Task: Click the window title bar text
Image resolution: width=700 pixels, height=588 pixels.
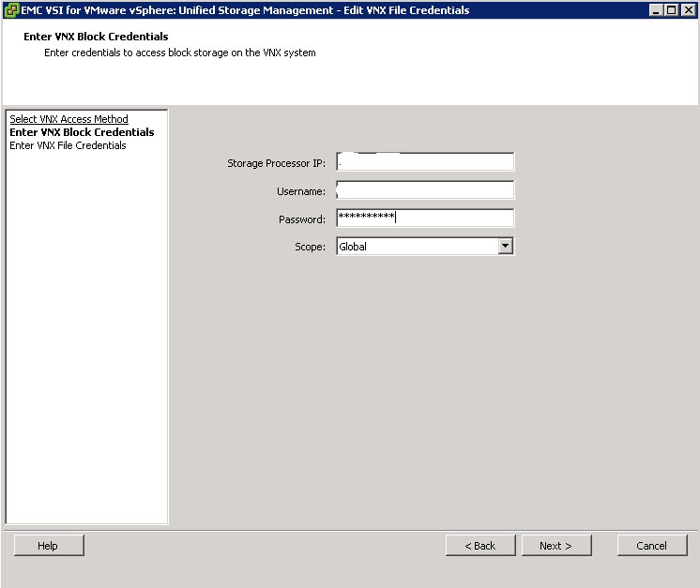Action: click(x=245, y=10)
